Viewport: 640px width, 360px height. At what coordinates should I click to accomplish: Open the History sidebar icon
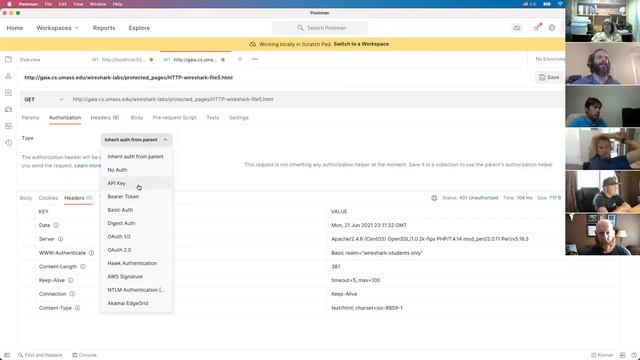pyautogui.click(x=8, y=143)
